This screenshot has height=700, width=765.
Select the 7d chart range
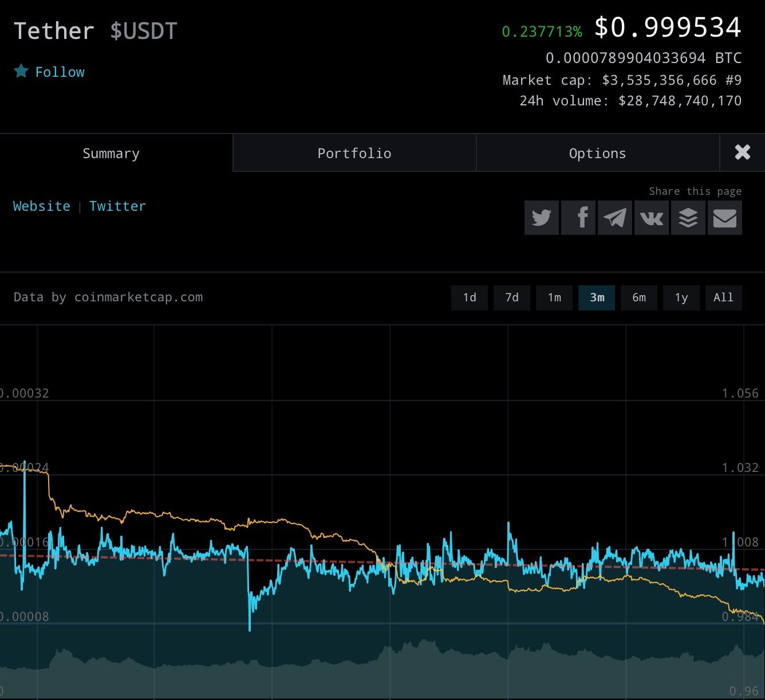[512, 298]
